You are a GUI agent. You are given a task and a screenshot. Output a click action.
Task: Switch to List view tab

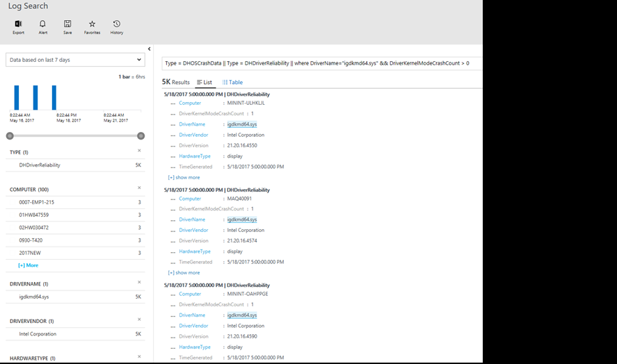(205, 82)
